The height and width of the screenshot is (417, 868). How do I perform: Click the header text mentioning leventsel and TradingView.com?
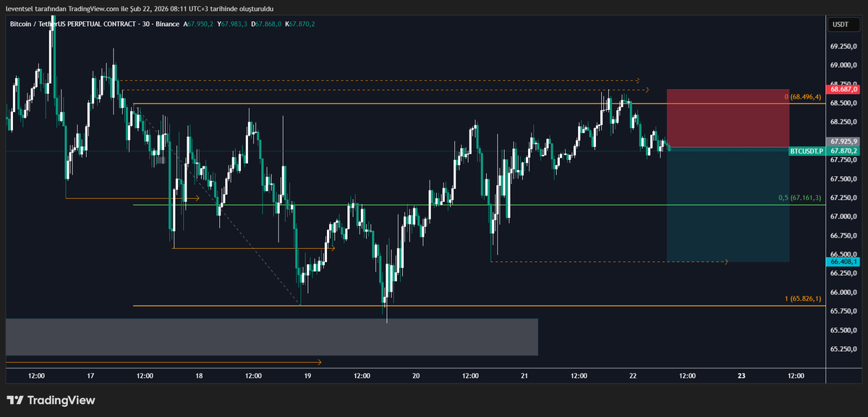pyautogui.click(x=139, y=8)
